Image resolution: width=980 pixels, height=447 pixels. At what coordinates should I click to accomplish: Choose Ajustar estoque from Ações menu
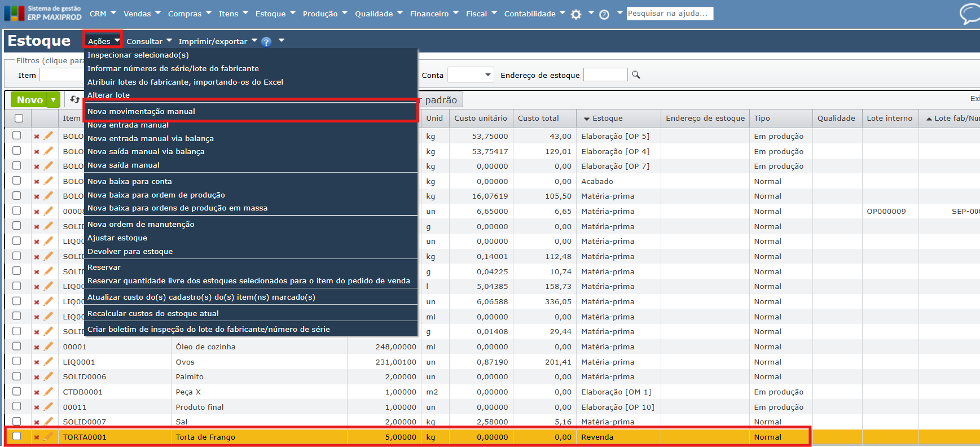click(117, 238)
